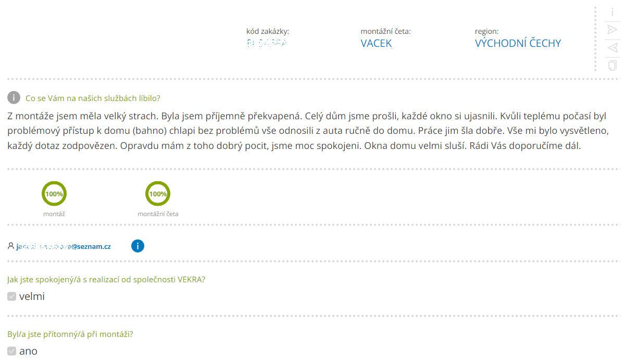Click the person icon before the email
Viewport: 624px width, 364px height.
(11, 246)
